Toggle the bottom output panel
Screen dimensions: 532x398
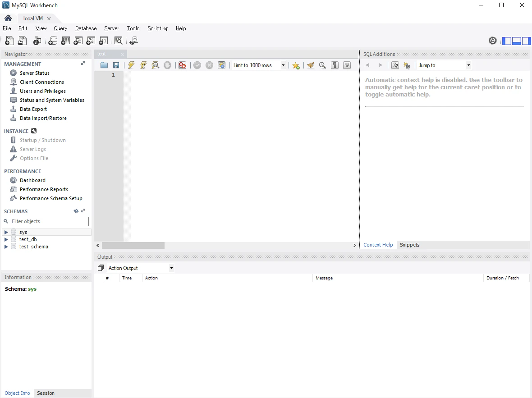point(516,41)
